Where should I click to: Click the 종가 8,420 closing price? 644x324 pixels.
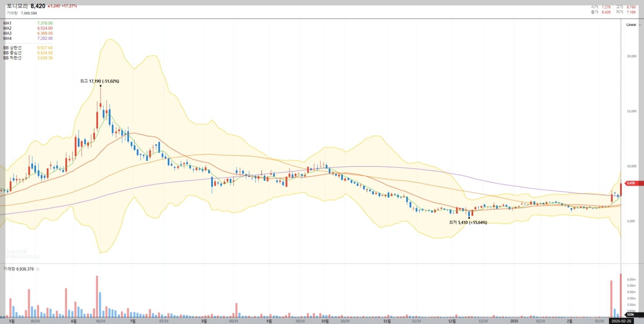point(601,12)
